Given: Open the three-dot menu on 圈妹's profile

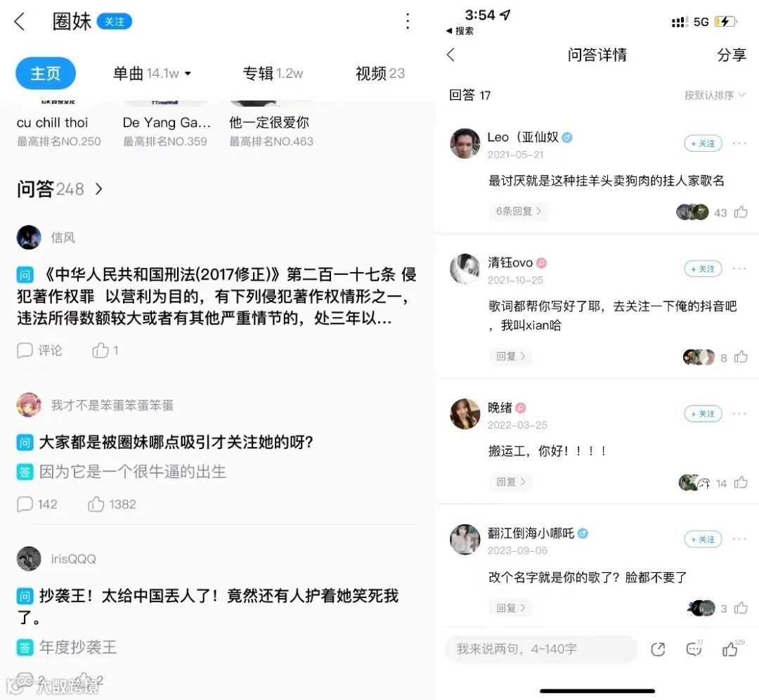Looking at the screenshot, I should point(408,21).
